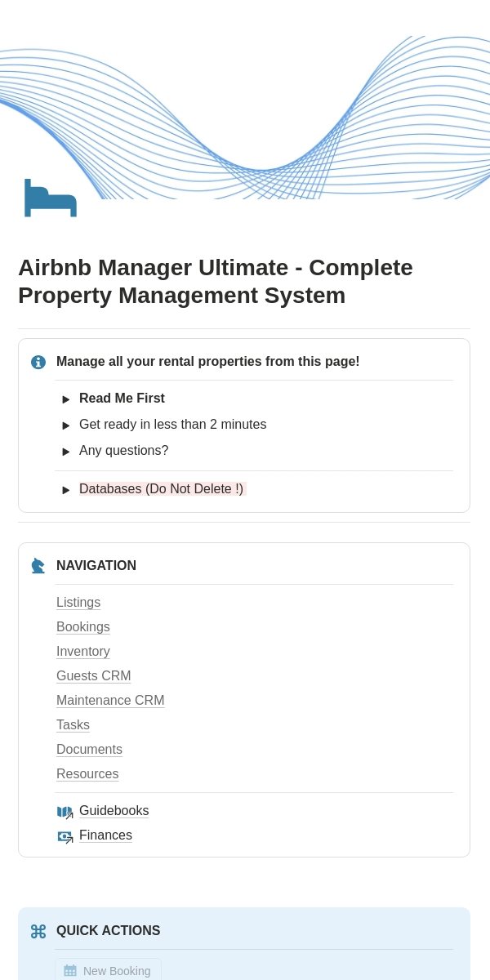Open the Documents link
This screenshot has height=980, width=490.
[x=89, y=750]
